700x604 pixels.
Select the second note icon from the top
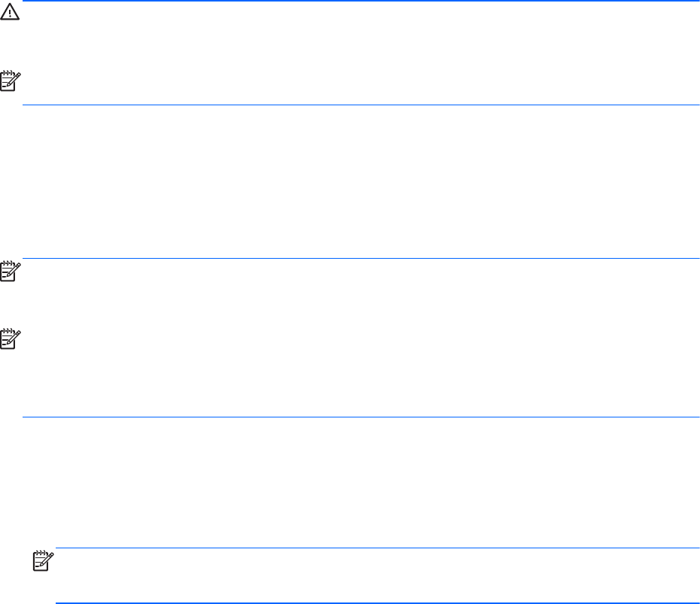click(x=10, y=272)
